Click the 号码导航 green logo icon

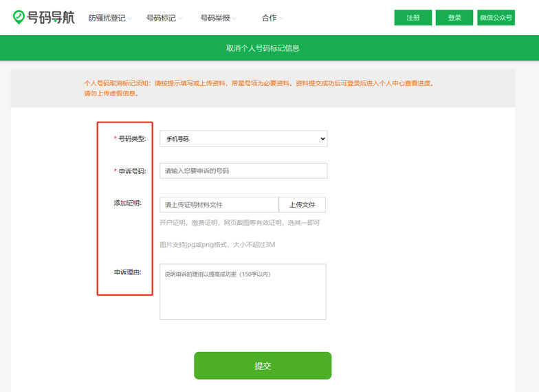[19, 18]
